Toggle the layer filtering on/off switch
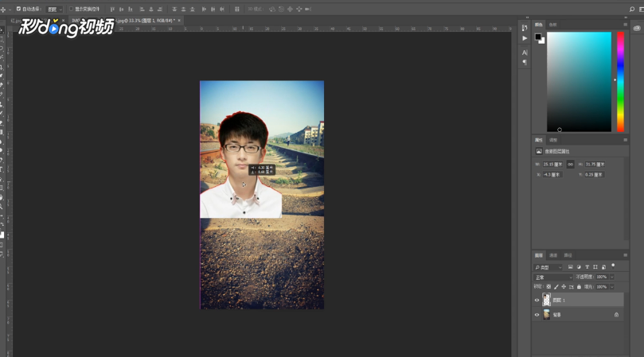This screenshot has height=357, width=644. point(613,266)
